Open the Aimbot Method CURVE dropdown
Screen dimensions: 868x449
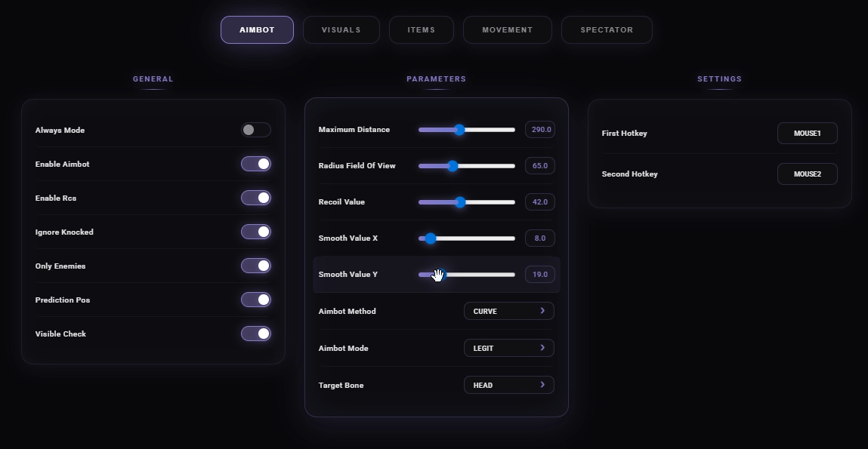[508, 311]
